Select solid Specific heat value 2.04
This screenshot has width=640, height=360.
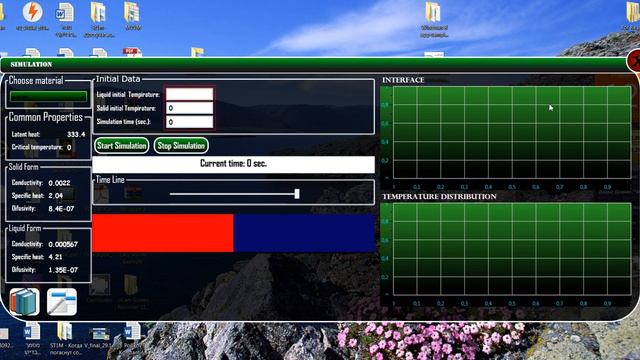tap(56, 196)
